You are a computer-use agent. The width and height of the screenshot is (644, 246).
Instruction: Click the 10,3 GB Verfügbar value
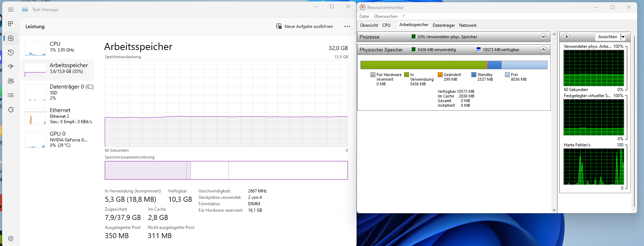[x=180, y=199]
